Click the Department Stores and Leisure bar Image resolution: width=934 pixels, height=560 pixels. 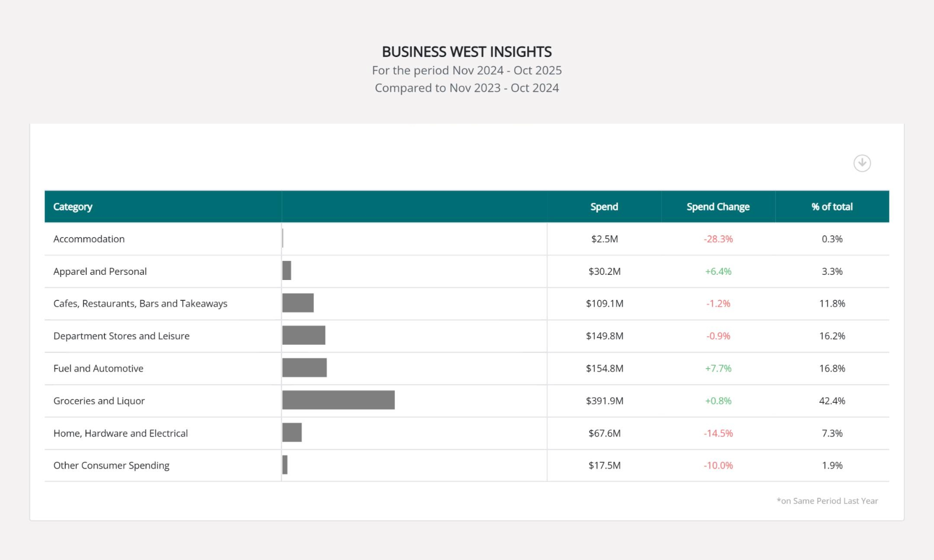point(304,335)
